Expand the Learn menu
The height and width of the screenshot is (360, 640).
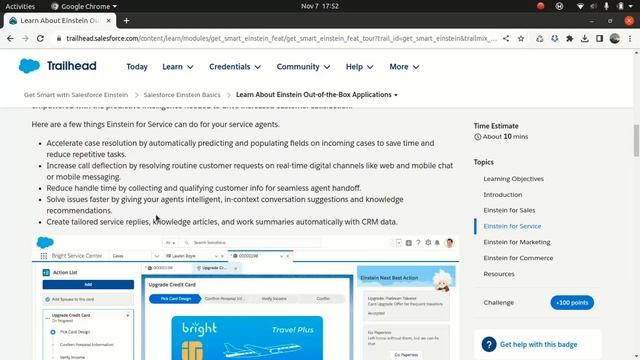tap(178, 67)
